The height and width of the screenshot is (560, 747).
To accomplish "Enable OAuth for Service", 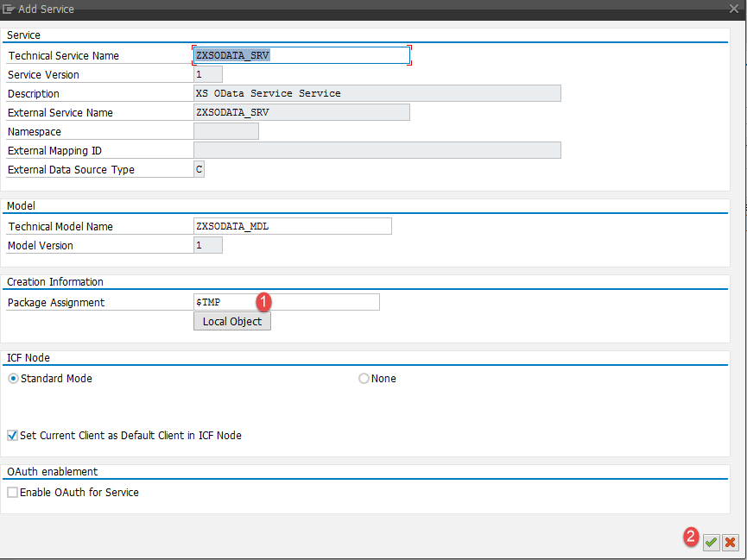I will pyautogui.click(x=12, y=492).
